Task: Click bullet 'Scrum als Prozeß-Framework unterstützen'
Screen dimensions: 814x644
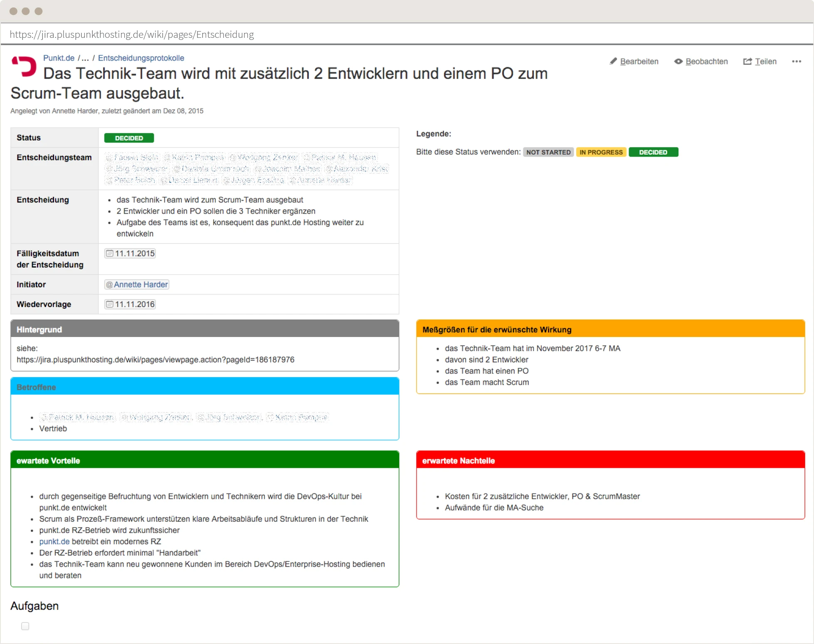Action: pos(204,519)
